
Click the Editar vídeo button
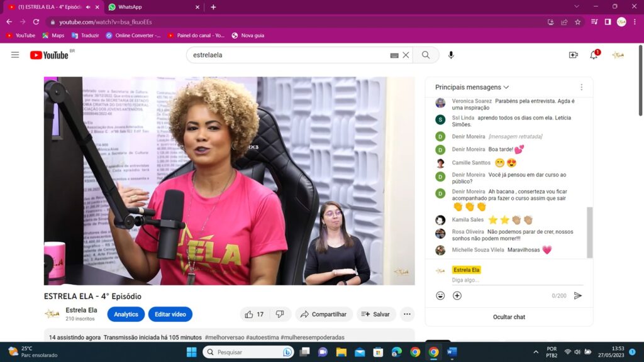pos(170,314)
